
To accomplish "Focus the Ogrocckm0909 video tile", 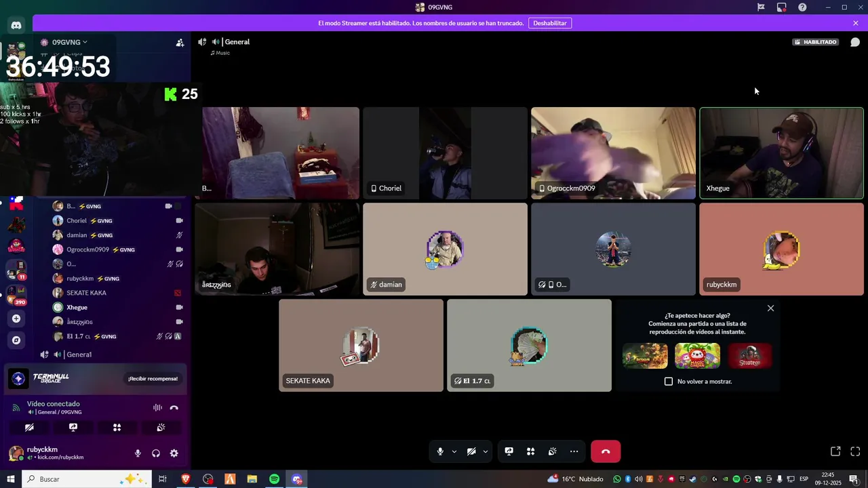I will point(613,153).
